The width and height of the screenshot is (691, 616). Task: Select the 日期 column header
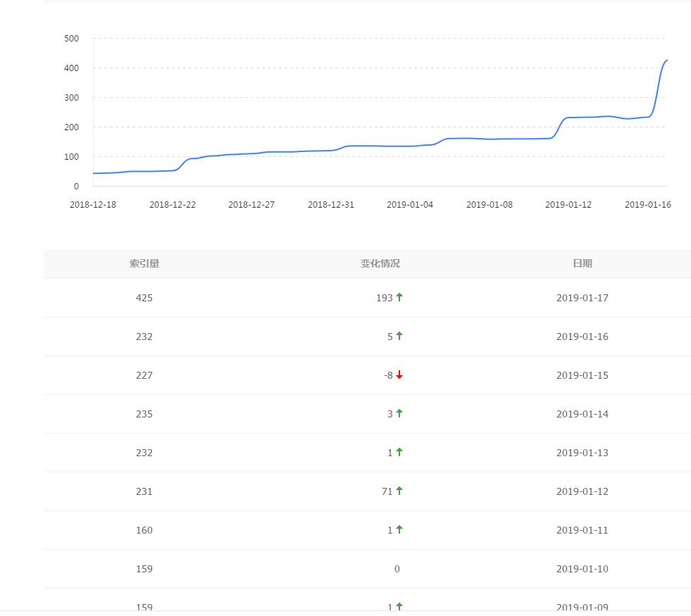click(582, 263)
